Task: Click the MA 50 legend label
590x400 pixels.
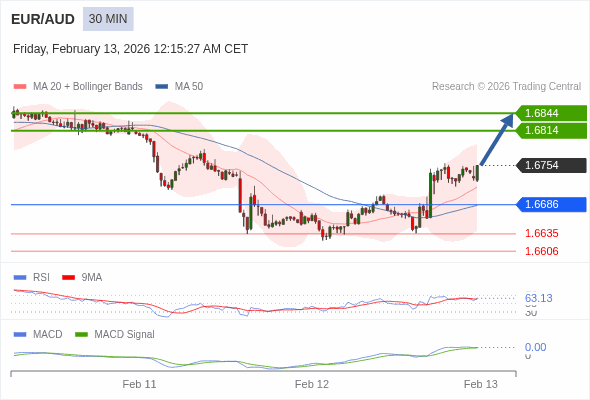Action: 189,87
